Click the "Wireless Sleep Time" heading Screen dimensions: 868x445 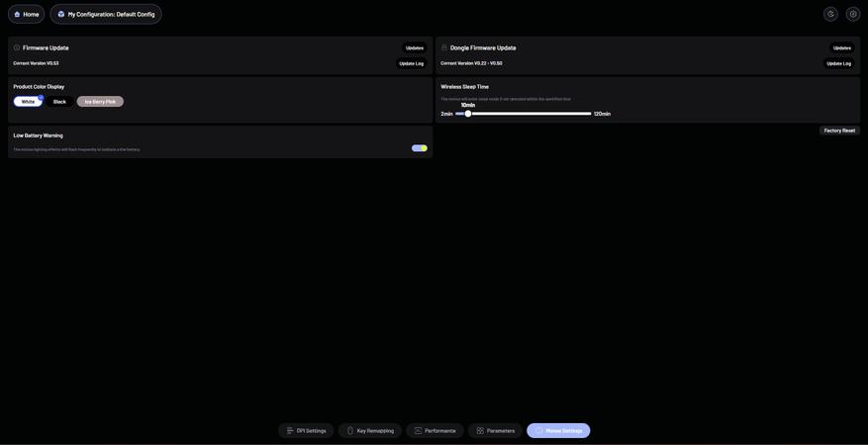tap(464, 87)
